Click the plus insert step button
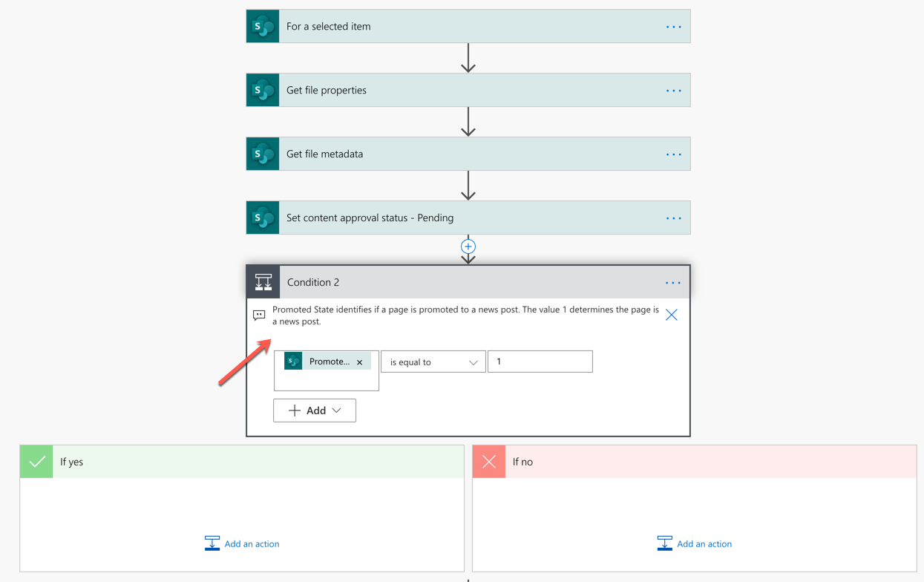 [x=468, y=246]
